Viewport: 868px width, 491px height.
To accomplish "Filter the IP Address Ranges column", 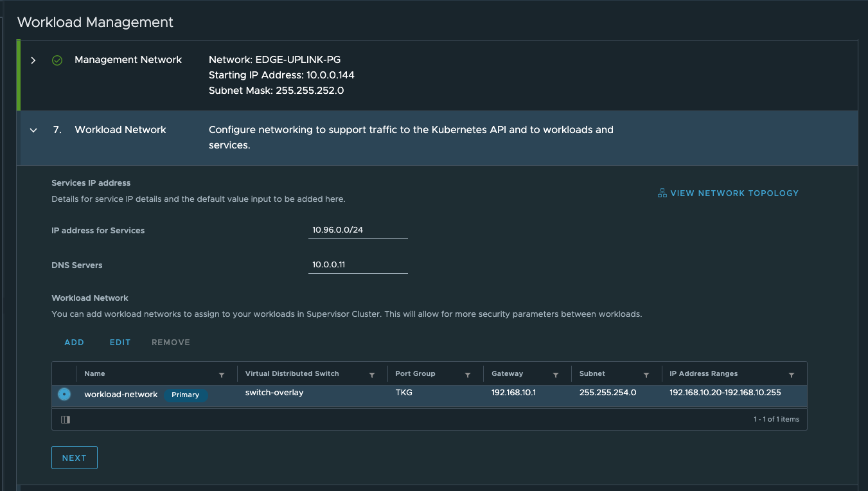I will 792,375.
